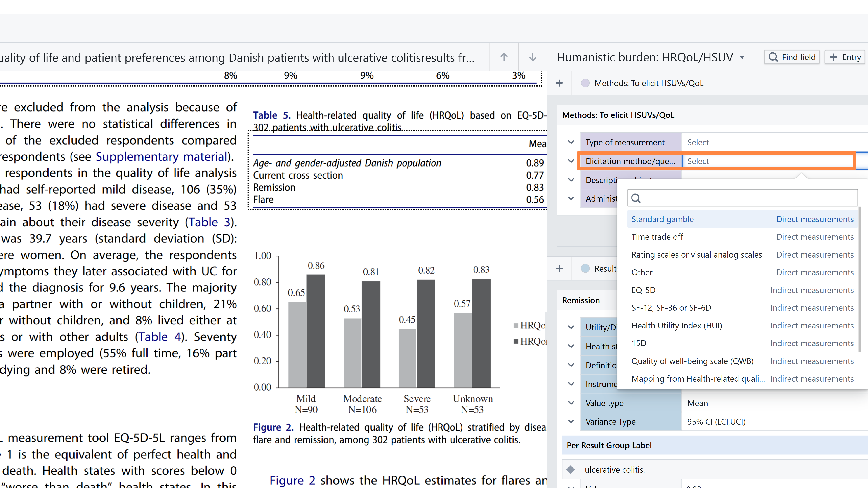Click the Methods: To elicit HSUVs/QoL card title

(618, 115)
